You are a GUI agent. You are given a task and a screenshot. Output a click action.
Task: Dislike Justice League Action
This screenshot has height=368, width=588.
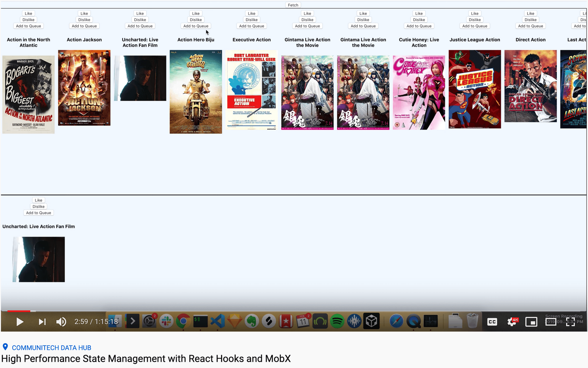tap(475, 20)
